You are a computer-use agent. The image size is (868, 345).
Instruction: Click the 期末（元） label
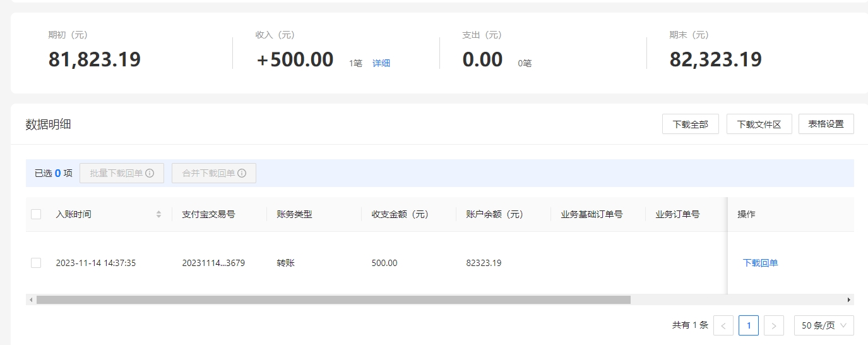(x=689, y=35)
